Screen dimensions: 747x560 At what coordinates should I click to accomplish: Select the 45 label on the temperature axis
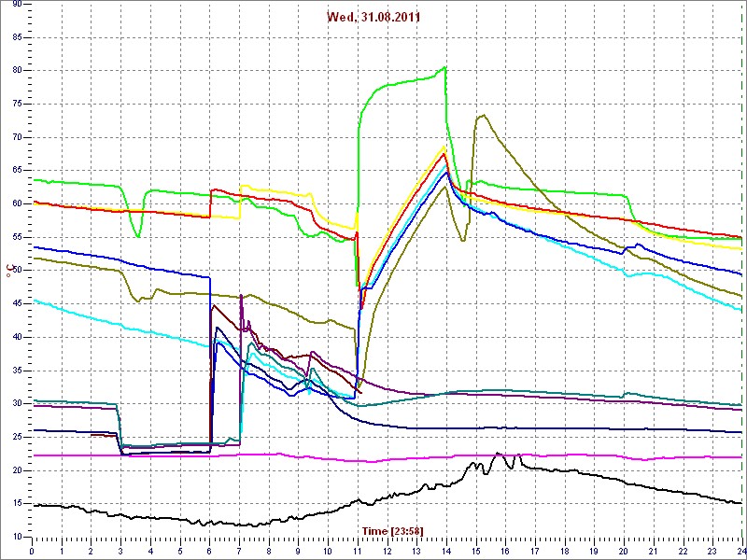17,304
